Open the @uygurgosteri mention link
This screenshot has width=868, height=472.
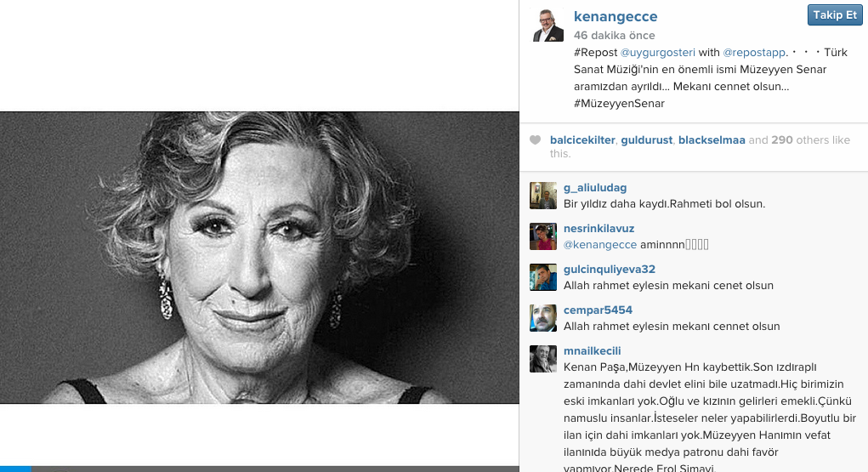click(x=658, y=53)
